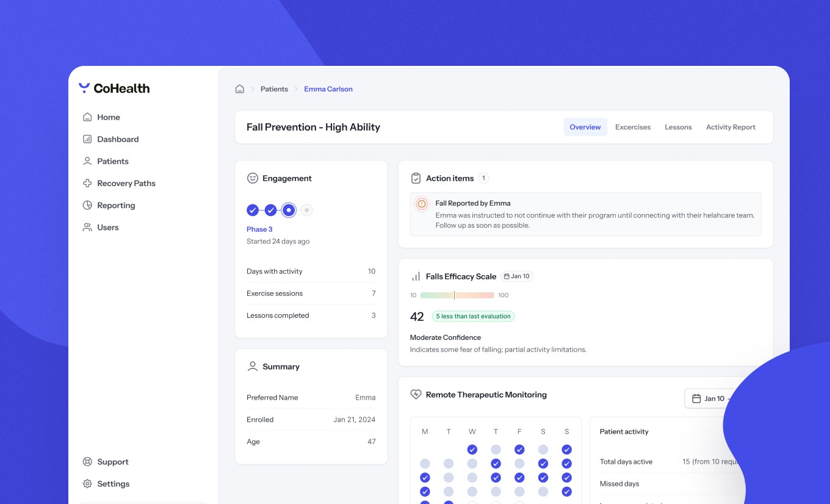Toggle Tuesday's dot in the fourth calendar week
This screenshot has width=830, height=504.
tap(449, 492)
